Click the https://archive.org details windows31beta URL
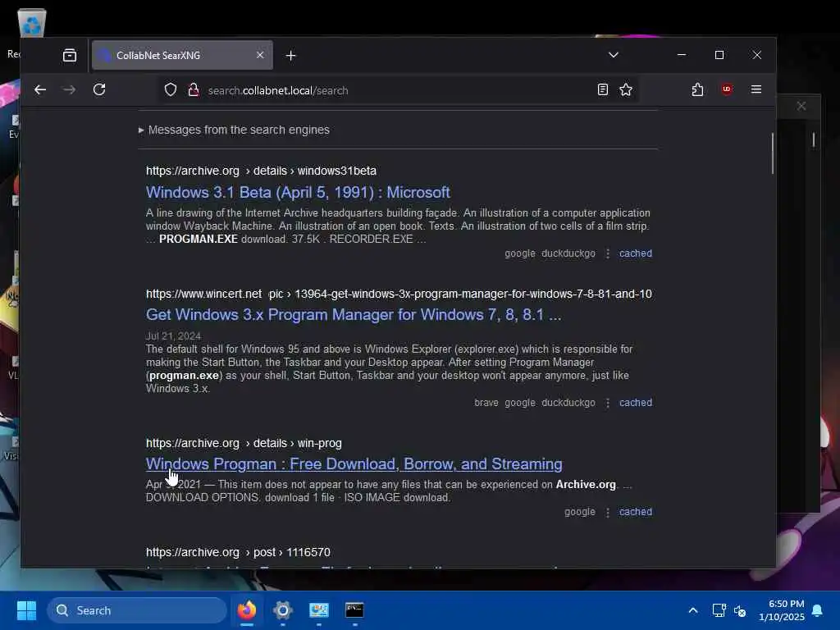Screen dimensions: 840x630 point(261,171)
